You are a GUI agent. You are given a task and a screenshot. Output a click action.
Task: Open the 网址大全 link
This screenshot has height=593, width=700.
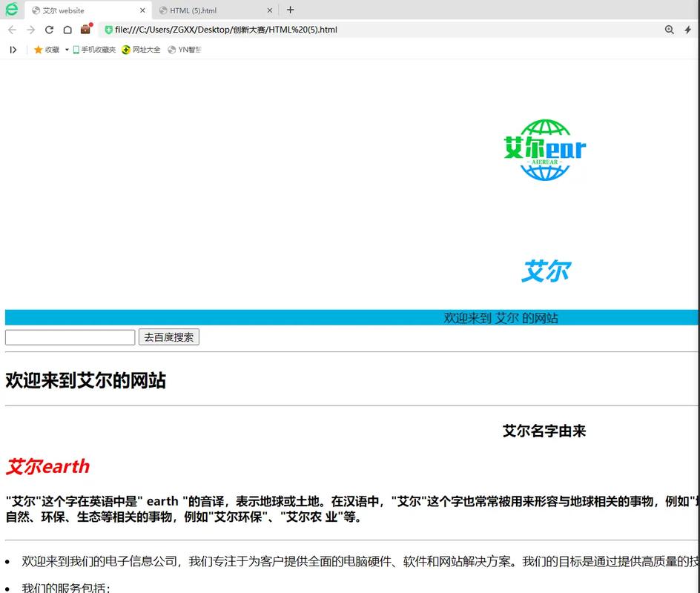[141, 50]
